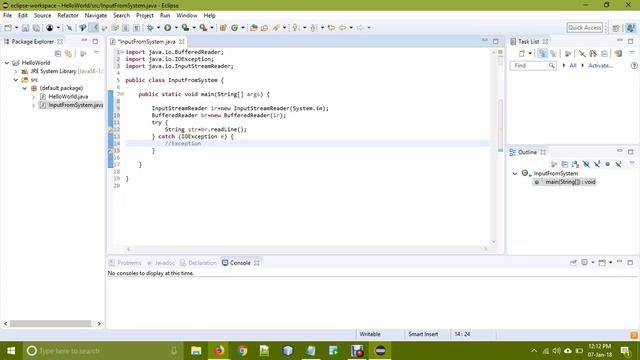Select main(String[]) : void in Outline
The width and height of the screenshot is (640, 360).
(565, 182)
